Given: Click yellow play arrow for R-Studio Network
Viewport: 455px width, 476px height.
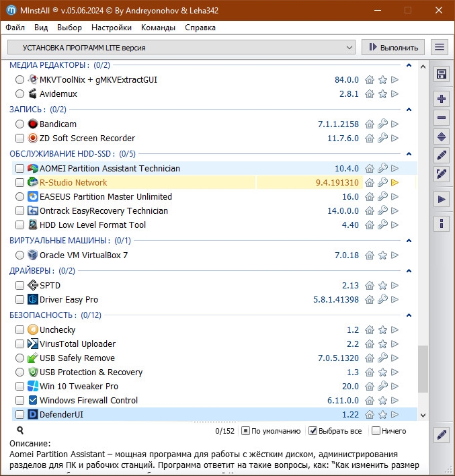Looking at the screenshot, I should (x=395, y=182).
